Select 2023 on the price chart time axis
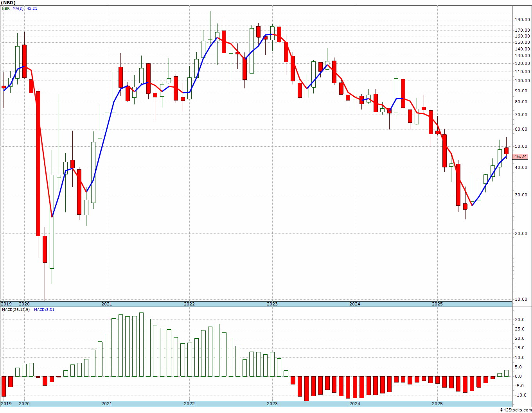Screen dimensions: 532x413 click(x=272, y=304)
